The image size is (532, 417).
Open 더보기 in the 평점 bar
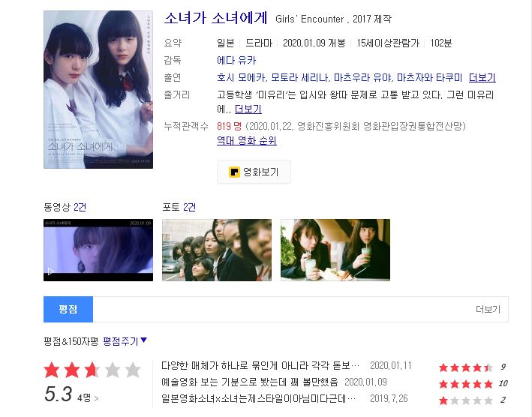[x=488, y=309]
